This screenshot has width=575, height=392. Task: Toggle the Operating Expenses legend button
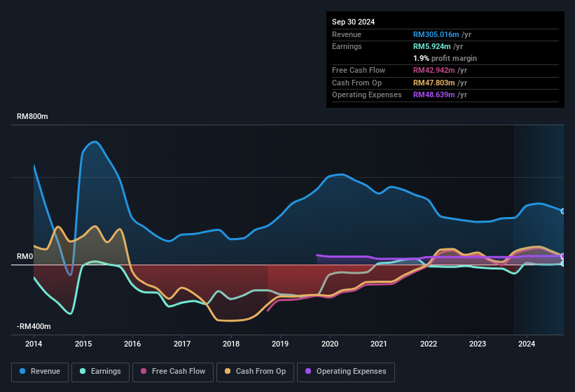pyautogui.click(x=346, y=372)
